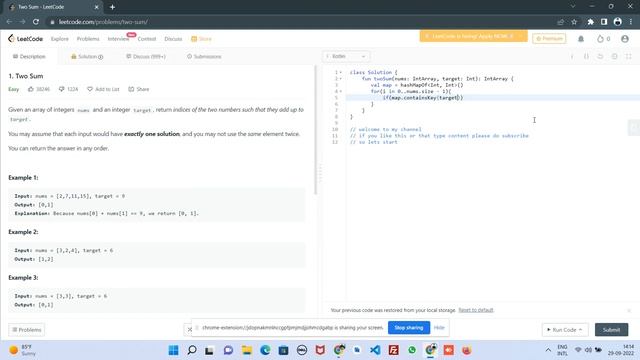The image size is (640, 360).
Task: Switch to the Submissions tab
Action: tap(204, 56)
